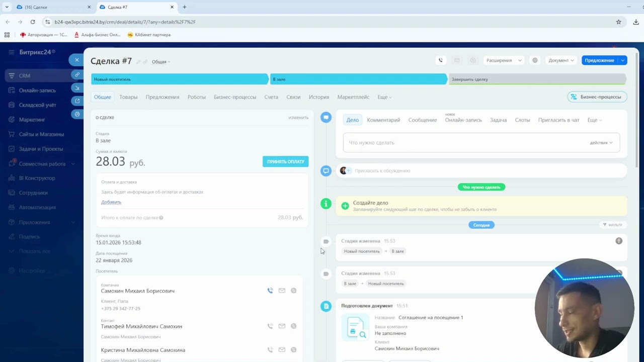The width and height of the screenshot is (644, 362).
Task: Click the link icon on the slider side strip
Action: (x=77, y=74)
